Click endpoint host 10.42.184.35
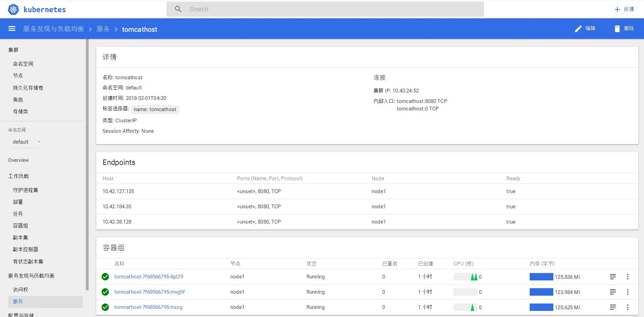 pyautogui.click(x=117, y=207)
